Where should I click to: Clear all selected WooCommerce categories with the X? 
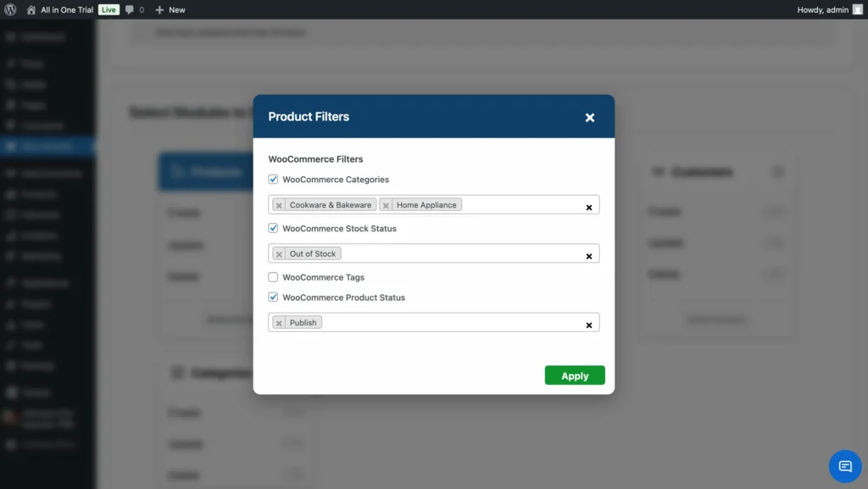(x=589, y=204)
